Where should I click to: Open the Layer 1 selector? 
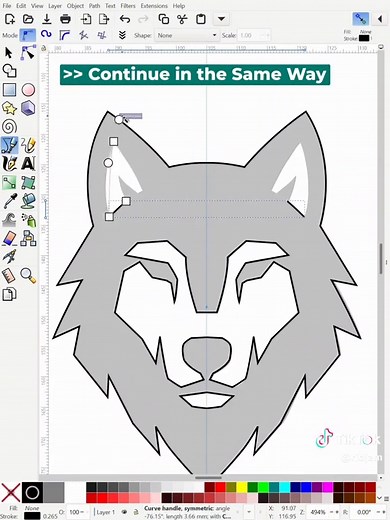[x=106, y=512]
